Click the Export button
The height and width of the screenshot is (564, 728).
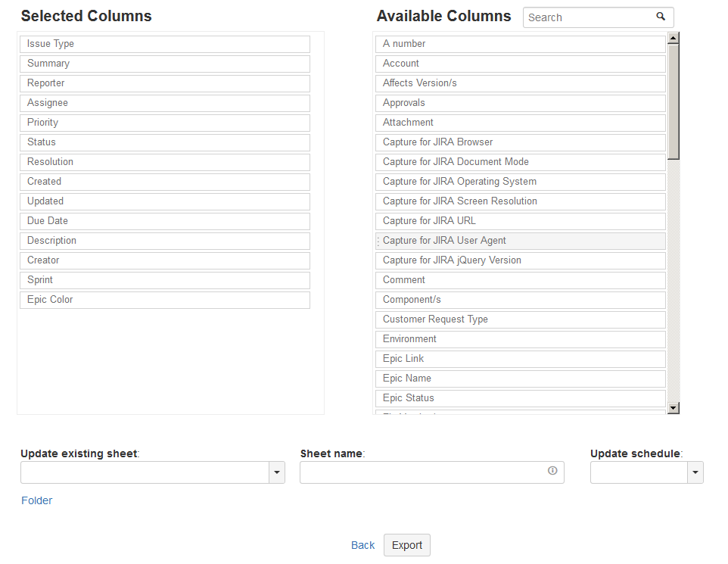407,545
